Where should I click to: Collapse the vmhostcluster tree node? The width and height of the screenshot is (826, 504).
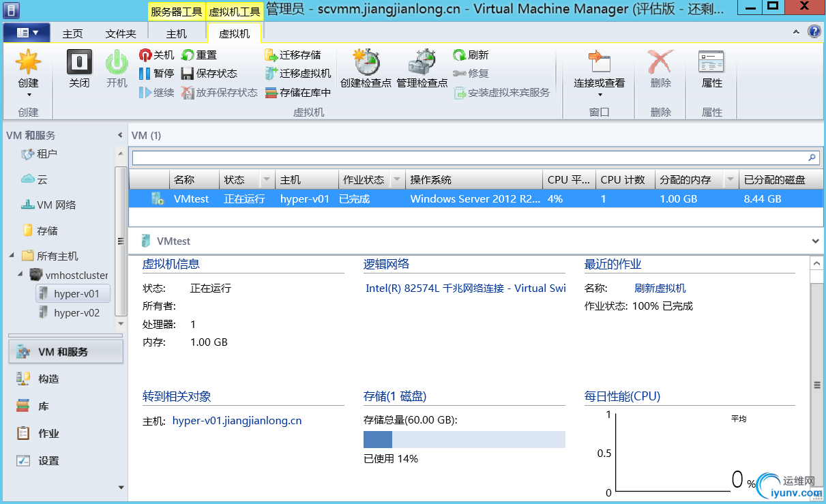click(x=20, y=274)
